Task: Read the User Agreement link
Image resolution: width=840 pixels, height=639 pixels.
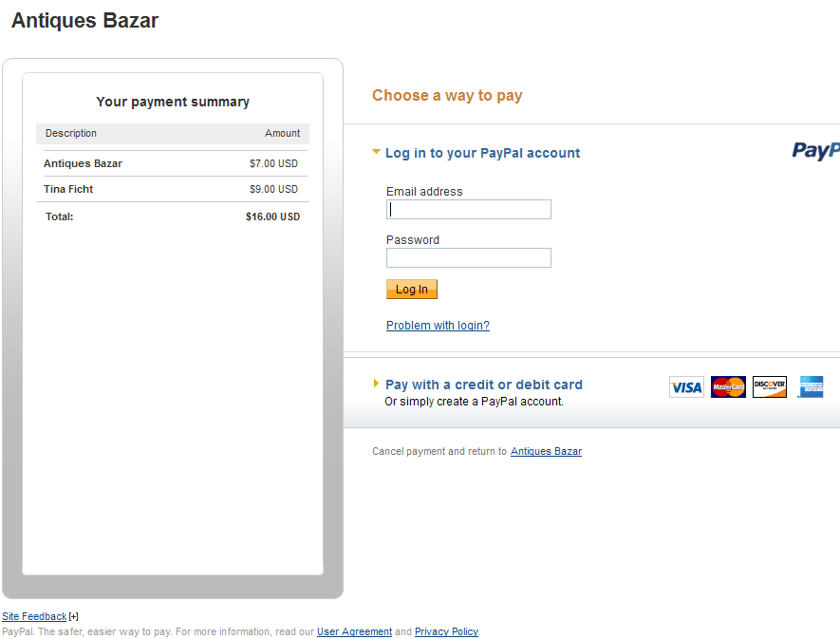Action: (354, 631)
